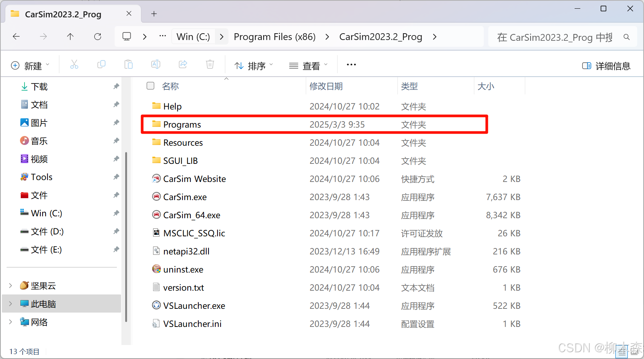Screen dimensions: 644x359
Task: Click the search magnifier icon
Action: click(x=627, y=37)
